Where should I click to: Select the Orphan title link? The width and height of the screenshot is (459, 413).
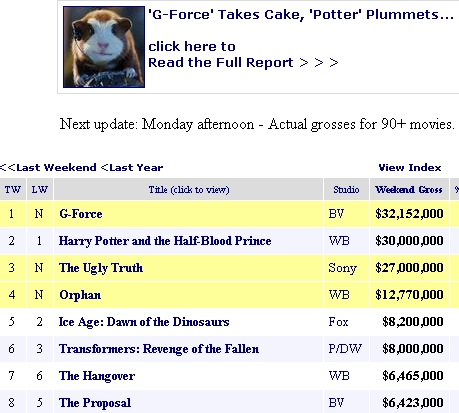tap(80, 295)
